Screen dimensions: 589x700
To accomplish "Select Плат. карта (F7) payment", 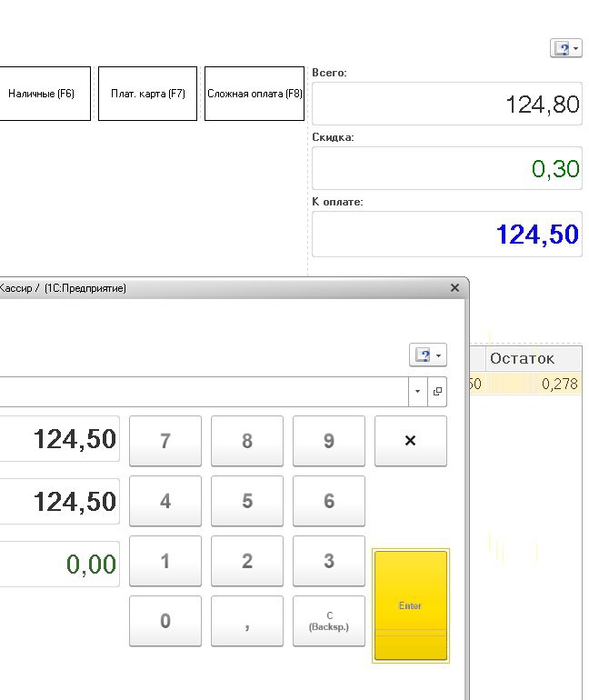I will pos(147,94).
